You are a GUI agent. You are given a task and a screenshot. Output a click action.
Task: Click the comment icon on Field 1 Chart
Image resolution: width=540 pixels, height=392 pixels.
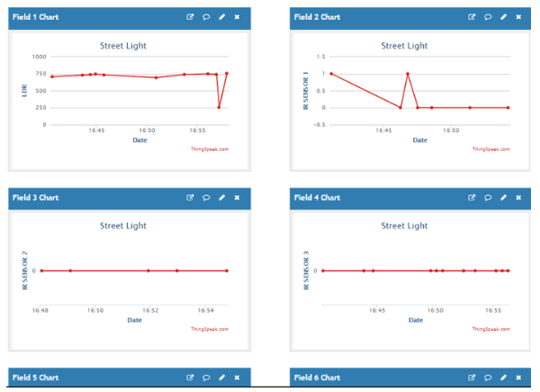click(206, 17)
